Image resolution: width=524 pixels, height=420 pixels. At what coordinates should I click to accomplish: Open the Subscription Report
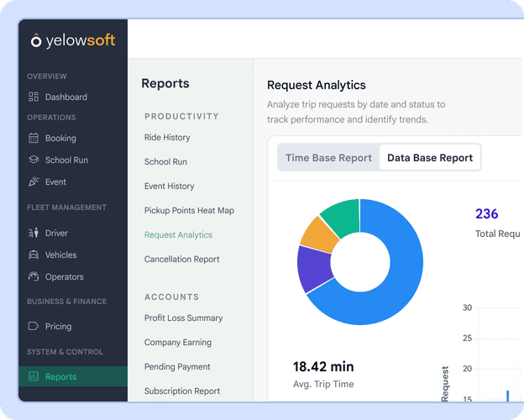click(x=182, y=391)
